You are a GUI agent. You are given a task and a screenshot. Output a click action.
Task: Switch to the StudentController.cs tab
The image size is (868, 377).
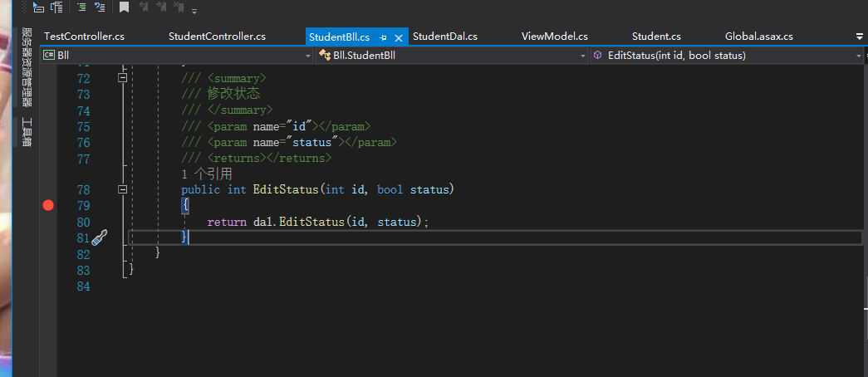pos(217,37)
